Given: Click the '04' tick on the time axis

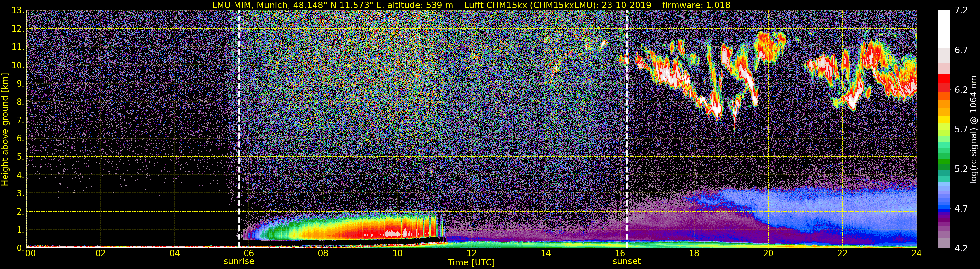Looking at the screenshot, I should 175,253.
